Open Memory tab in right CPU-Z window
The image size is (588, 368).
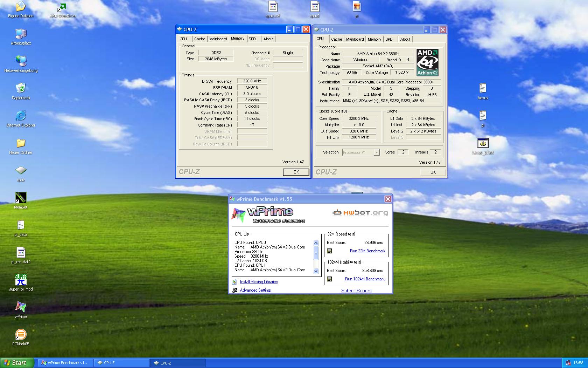374,39
